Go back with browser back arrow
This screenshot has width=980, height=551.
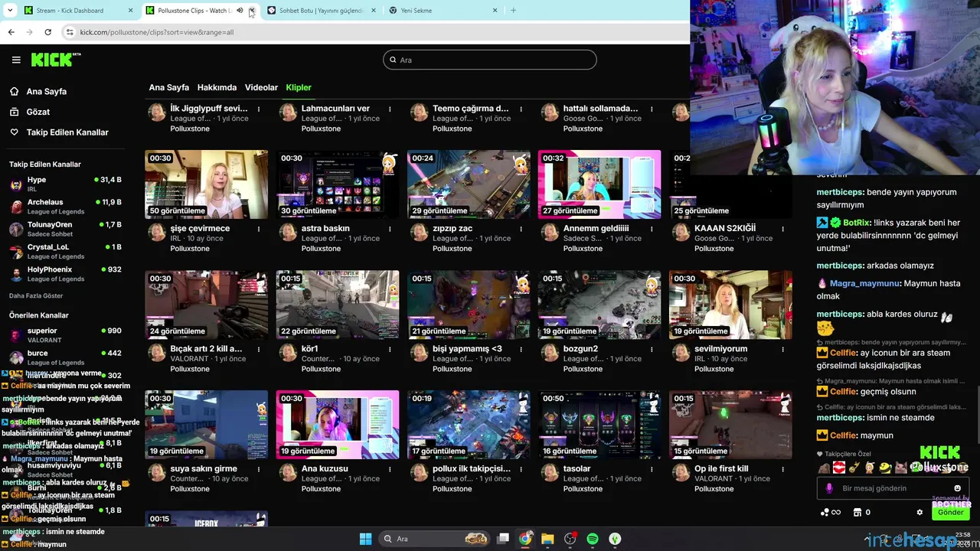click(11, 32)
